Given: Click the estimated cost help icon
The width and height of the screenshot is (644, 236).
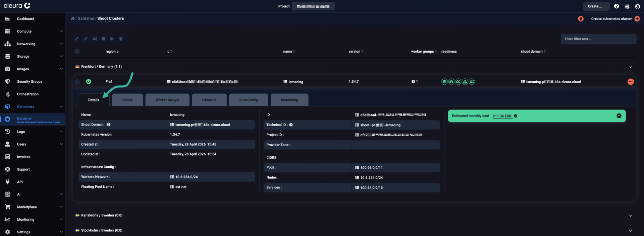Looking at the screenshot, I should [x=516, y=116].
